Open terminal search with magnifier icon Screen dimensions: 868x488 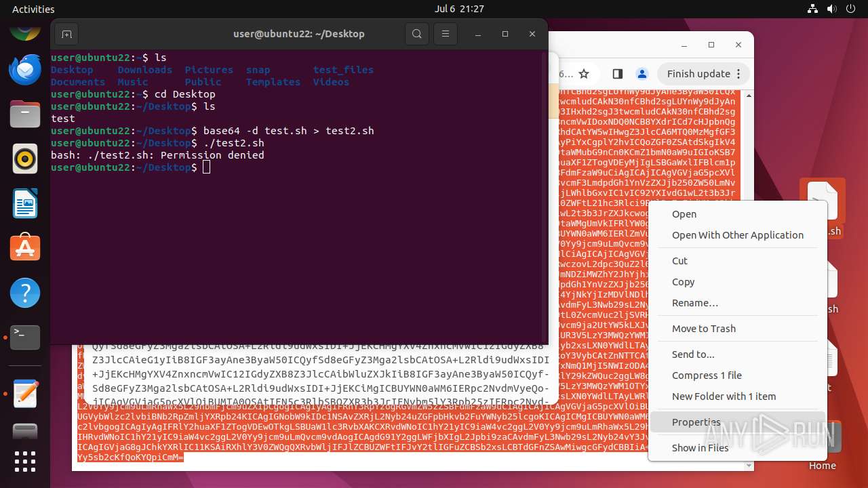click(416, 34)
